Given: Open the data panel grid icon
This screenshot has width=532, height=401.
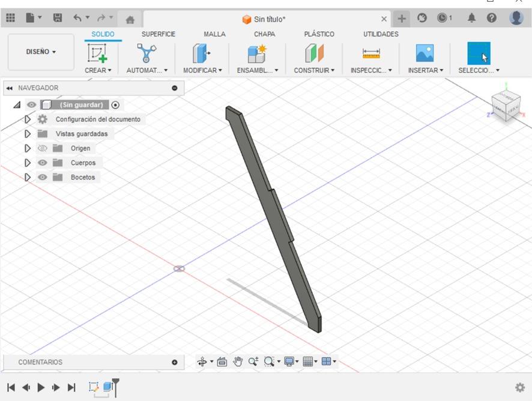Looking at the screenshot, I should (x=11, y=17).
